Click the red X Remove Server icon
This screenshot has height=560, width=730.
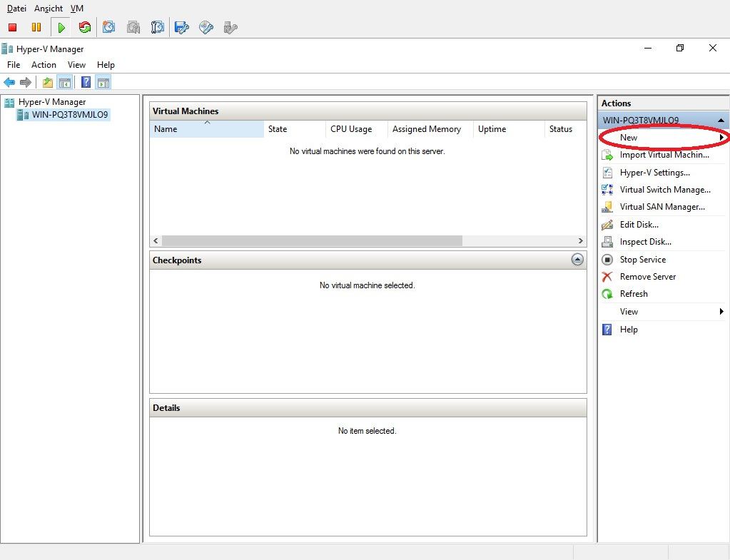coord(607,277)
